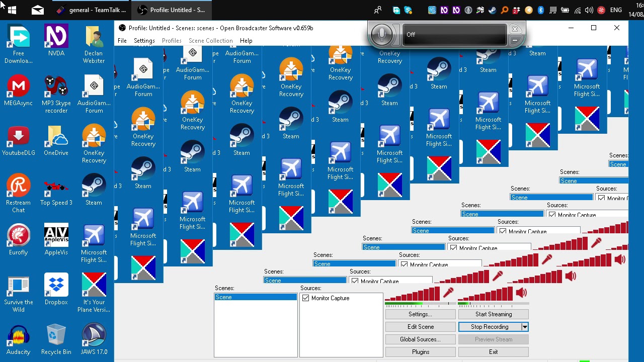Open Dropbox desktop shortcut
The image size is (644, 362).
pos(56,290)
